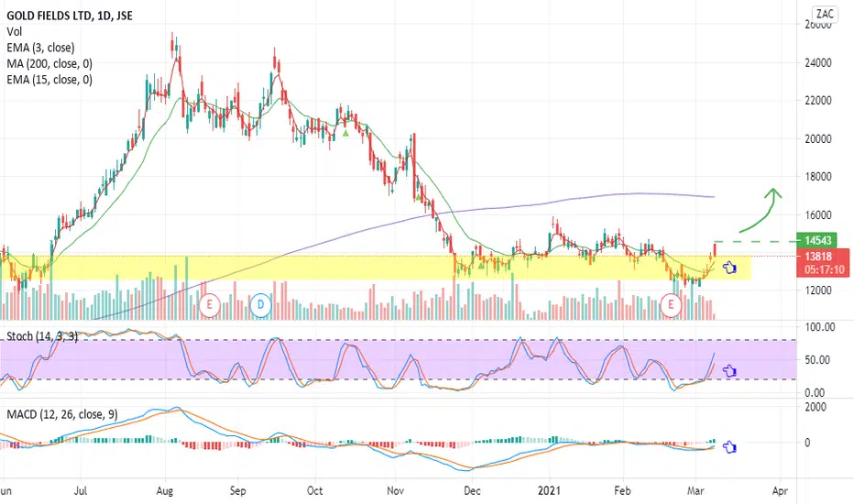Image resolution: width=854 pixels, height=504 pixels.
Task: Click the 12000 price axis value
Action: coord(818,290)
